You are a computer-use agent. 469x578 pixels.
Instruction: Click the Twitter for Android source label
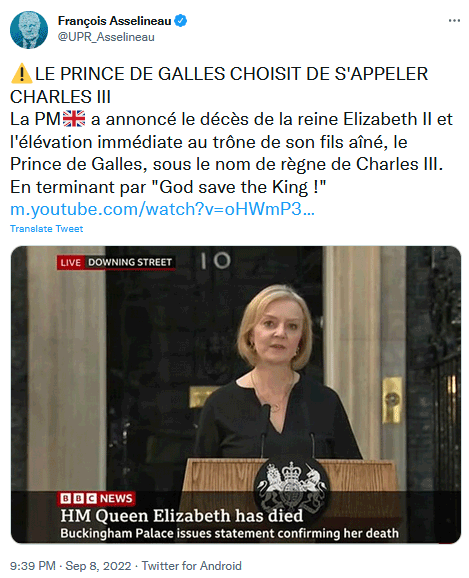click(x=192, y=565)
